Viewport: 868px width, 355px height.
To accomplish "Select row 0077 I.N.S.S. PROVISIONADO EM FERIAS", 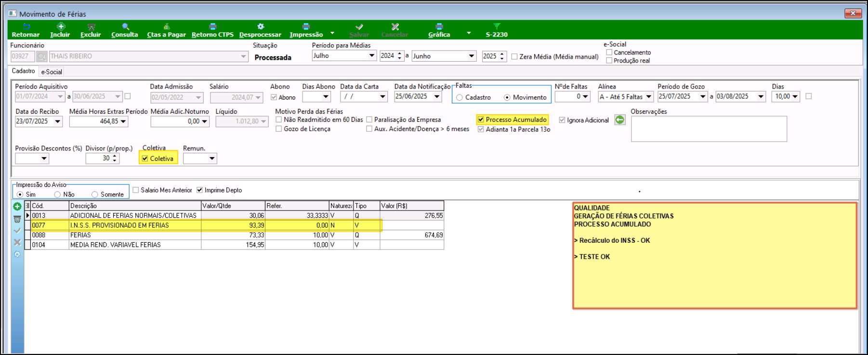I will pyautogui.click(x=238, y=225).
